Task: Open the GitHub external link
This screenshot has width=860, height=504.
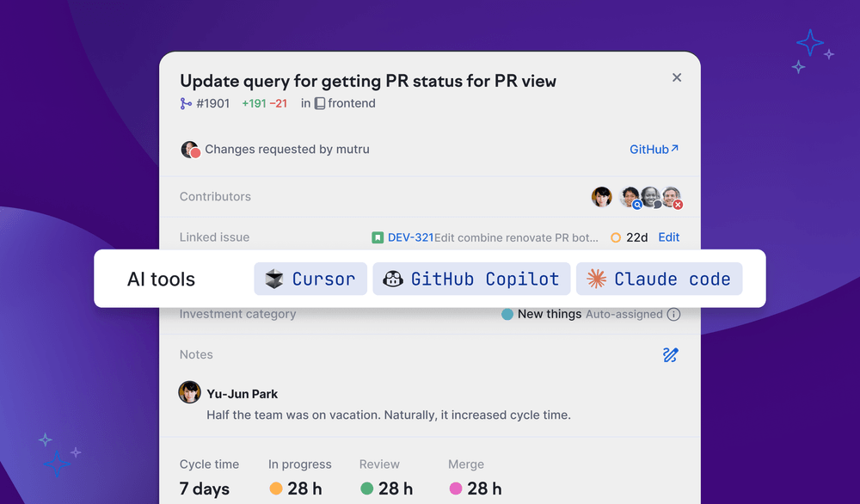Action: [654, 150]
